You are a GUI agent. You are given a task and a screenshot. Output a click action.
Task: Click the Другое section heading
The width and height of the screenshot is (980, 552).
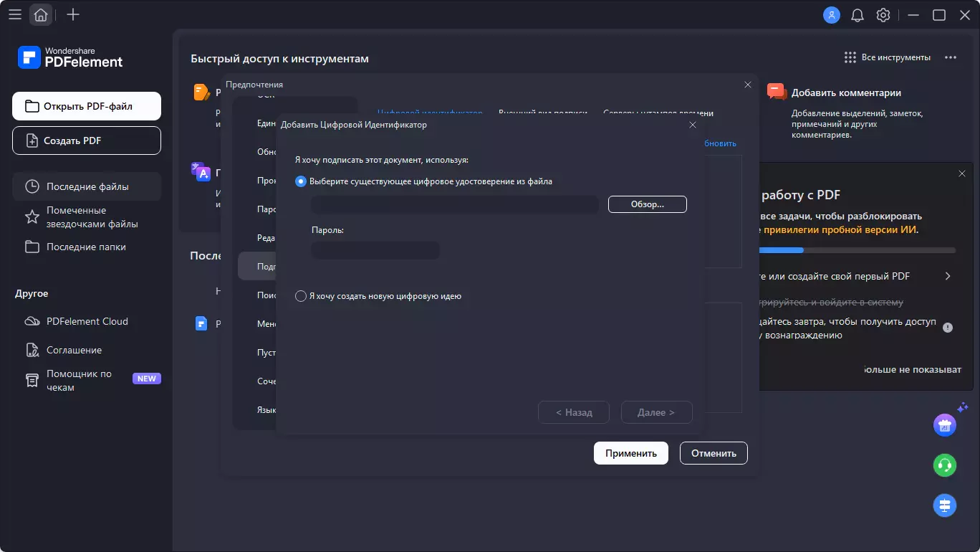32,293
